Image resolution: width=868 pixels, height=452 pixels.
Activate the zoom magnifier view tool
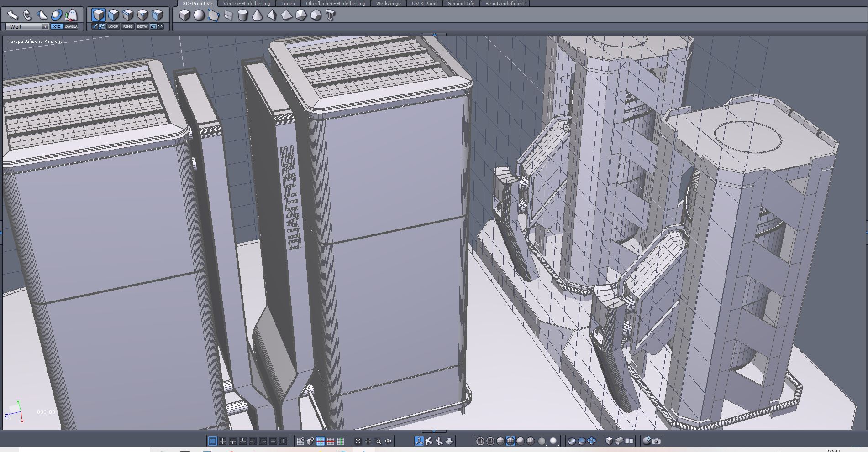pyautogui.click(x=378, y=441)
